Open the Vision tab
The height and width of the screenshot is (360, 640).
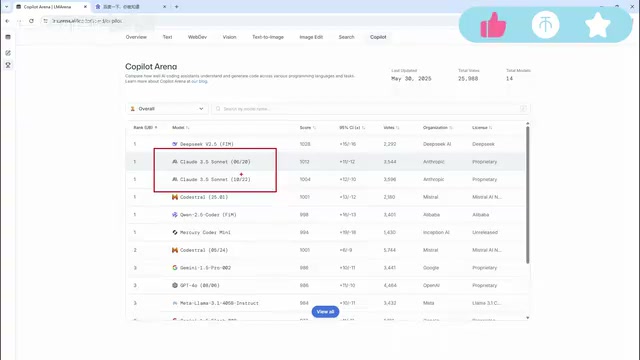(229, 37)
